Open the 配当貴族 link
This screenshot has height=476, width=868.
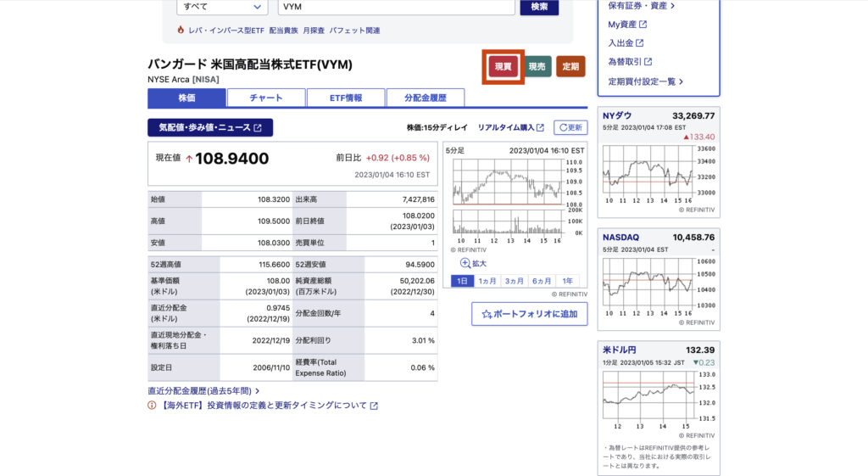point(283,31)
